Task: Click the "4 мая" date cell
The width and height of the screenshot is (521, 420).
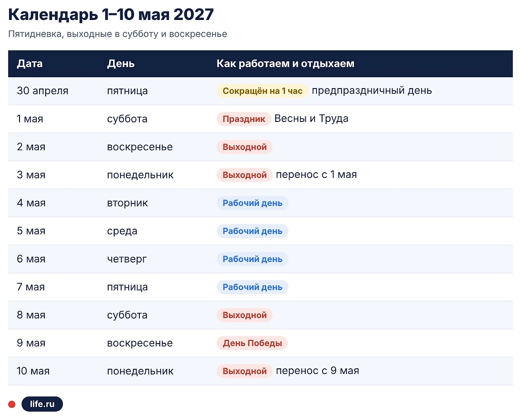Action: click(31, 203)
